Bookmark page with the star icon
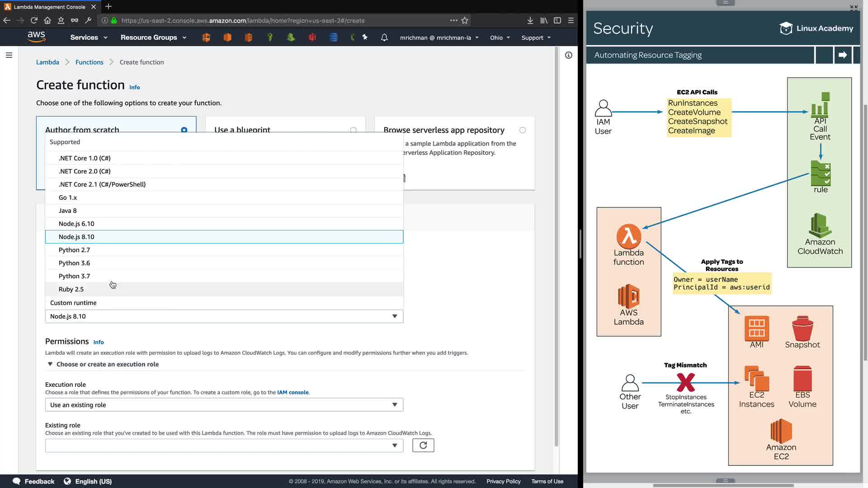 click(465, 20)
